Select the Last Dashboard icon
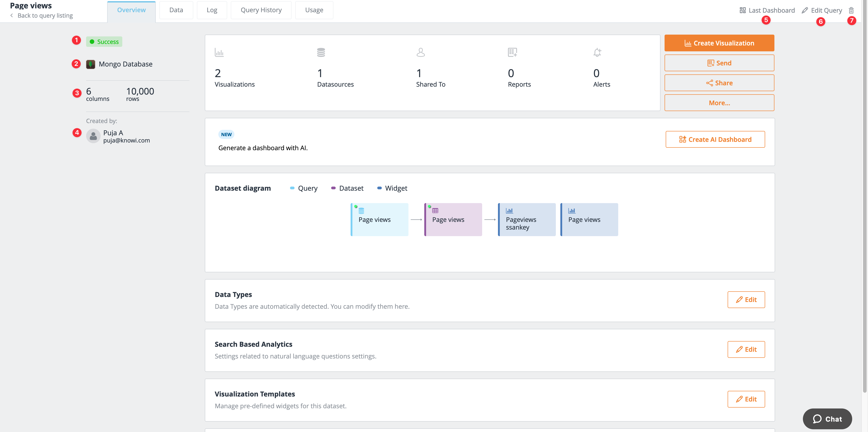Screen dimensions: 868x432 (x=742, y=9)
